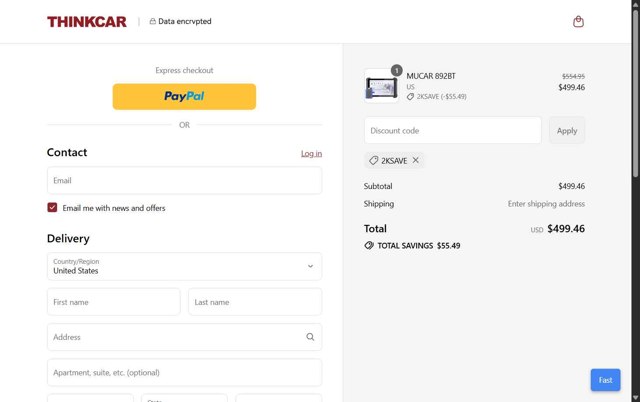This screenshot has height=402, width=640.
Task: Click the 2KSAVE (-$55.49) discount text
Action: pyautogui.click(x=442, y=97)
